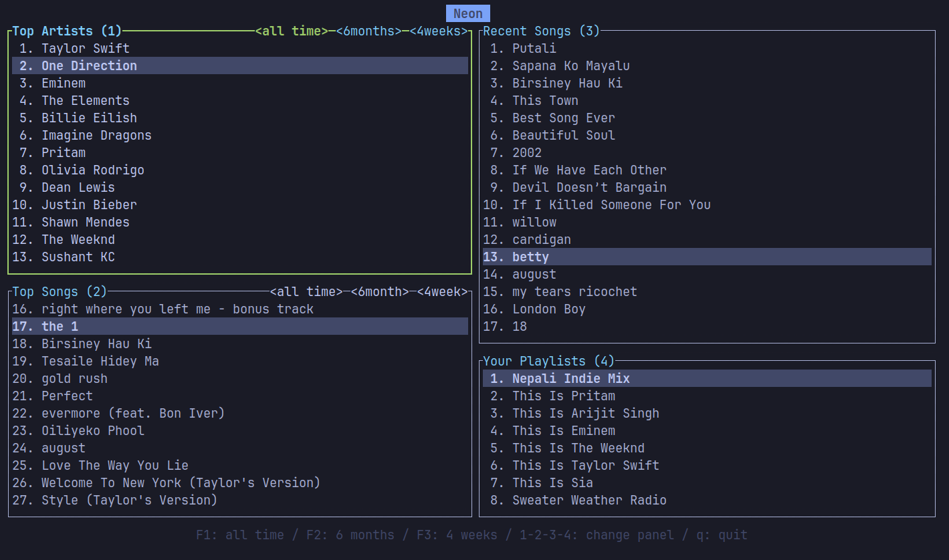Select 'Love The Way You Lie' song
Viewport: 949px width, 560px height.
coord(114,466)
